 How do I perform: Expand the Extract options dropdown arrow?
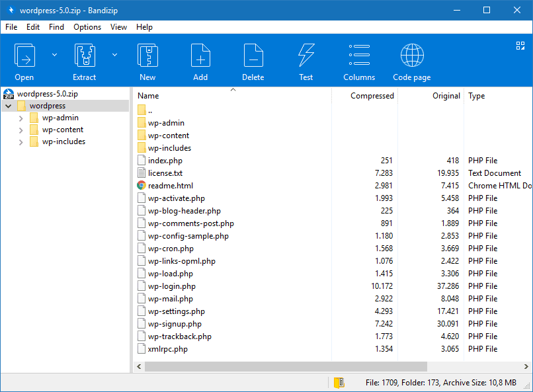coord(115,55)
